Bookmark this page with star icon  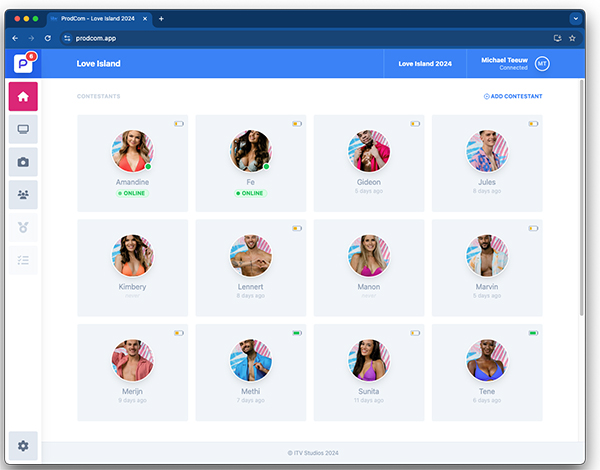[x=572, y=38]
